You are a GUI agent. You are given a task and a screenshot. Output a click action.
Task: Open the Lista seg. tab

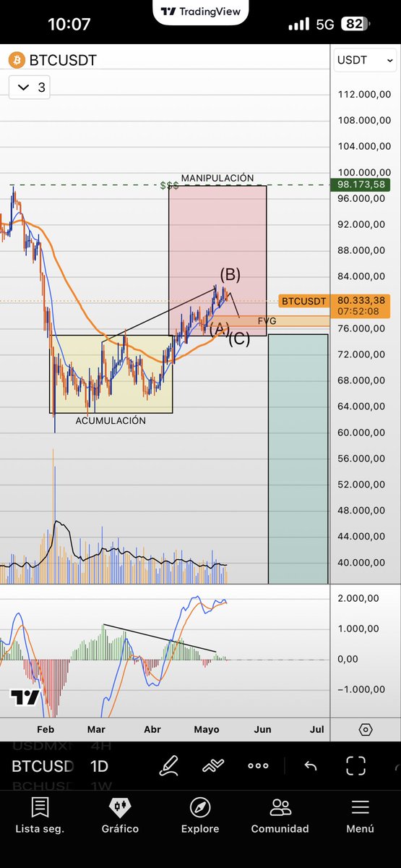[x=40, y=815]
